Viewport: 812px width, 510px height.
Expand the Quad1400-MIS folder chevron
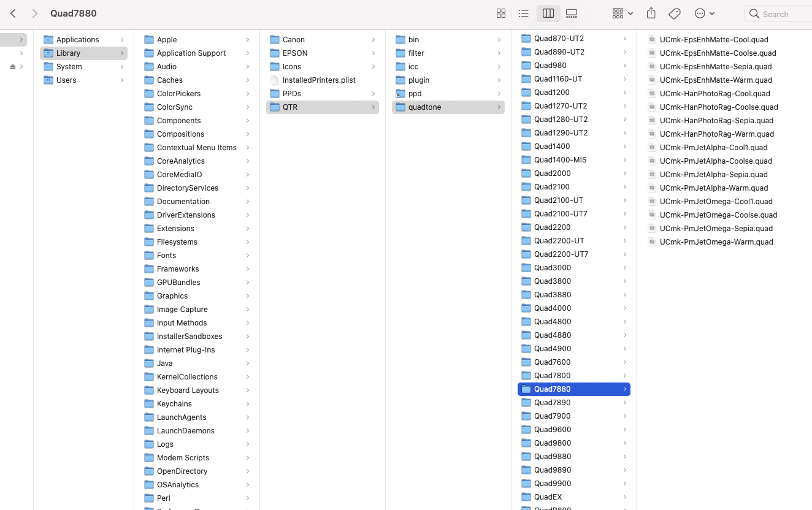pyautogui.click(x=625, y=160)
